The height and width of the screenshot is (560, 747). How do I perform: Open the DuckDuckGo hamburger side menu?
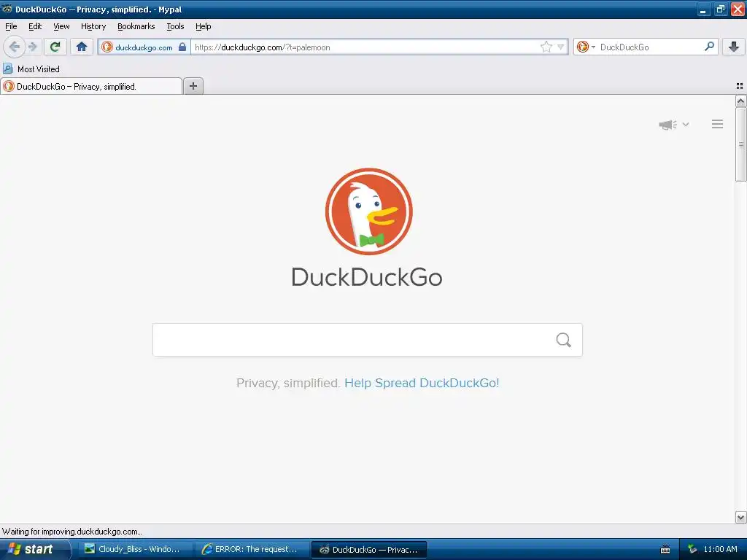[718, 124]
